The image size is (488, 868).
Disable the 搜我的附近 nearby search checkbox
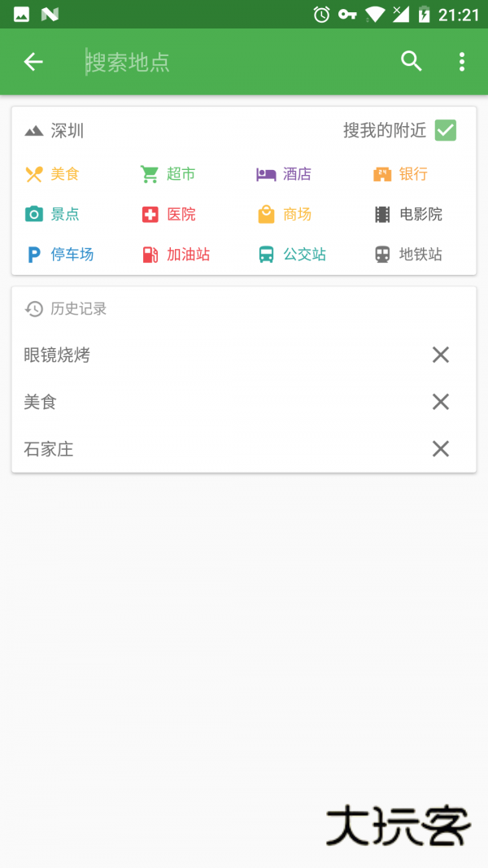(445, 130)
